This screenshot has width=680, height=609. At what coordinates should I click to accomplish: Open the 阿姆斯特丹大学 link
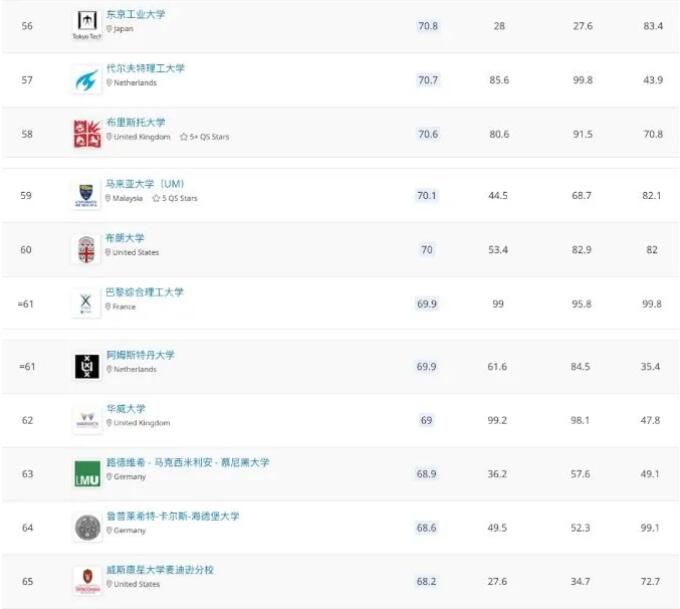coord(141,355)
